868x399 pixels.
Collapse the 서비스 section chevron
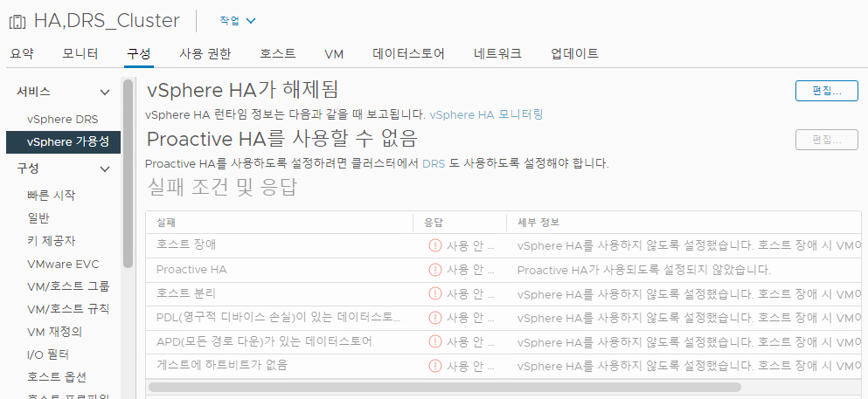[x=105, y=92]
